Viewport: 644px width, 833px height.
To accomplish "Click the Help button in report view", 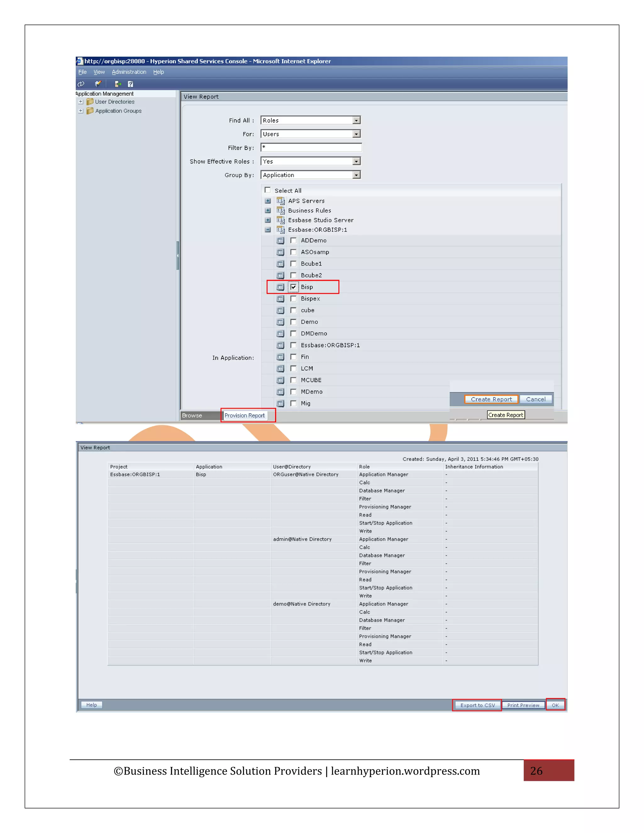I will coord(92,705).
